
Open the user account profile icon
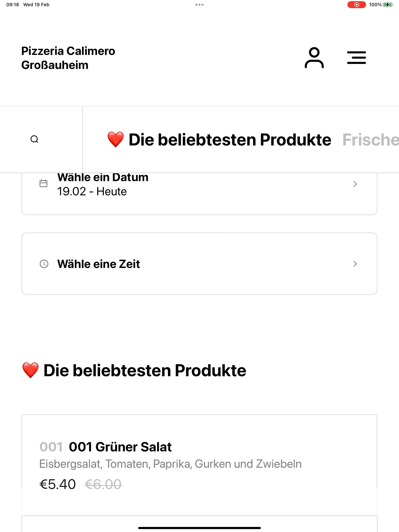coord(314,58)
